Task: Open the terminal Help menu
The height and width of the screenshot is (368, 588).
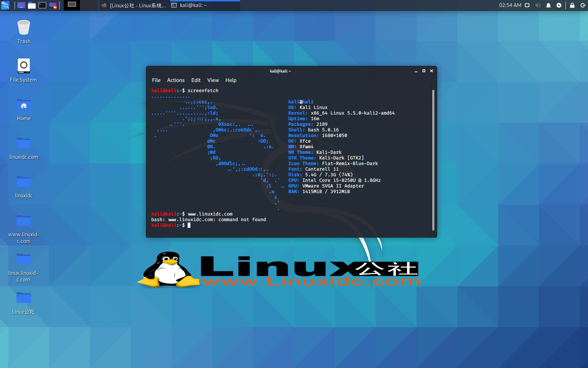Action: point(231,80)
